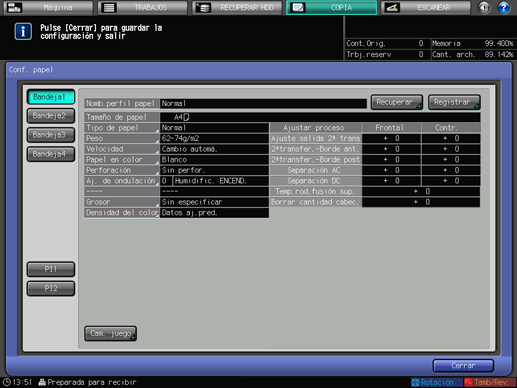The width and height of the screenshot is (517, 388).
Task: Open the Peso paper weight setting
Action: pos(122,138)
